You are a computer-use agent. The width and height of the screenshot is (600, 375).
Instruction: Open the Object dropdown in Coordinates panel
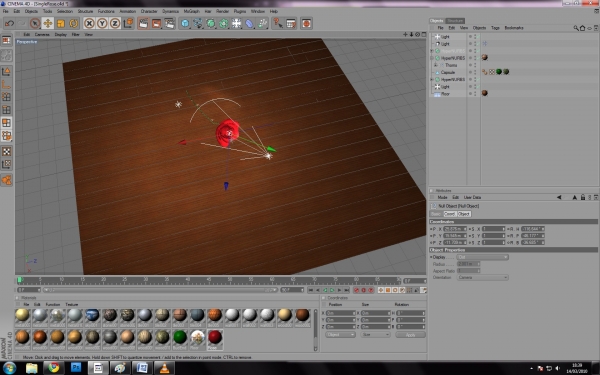[x=341, y=335]
